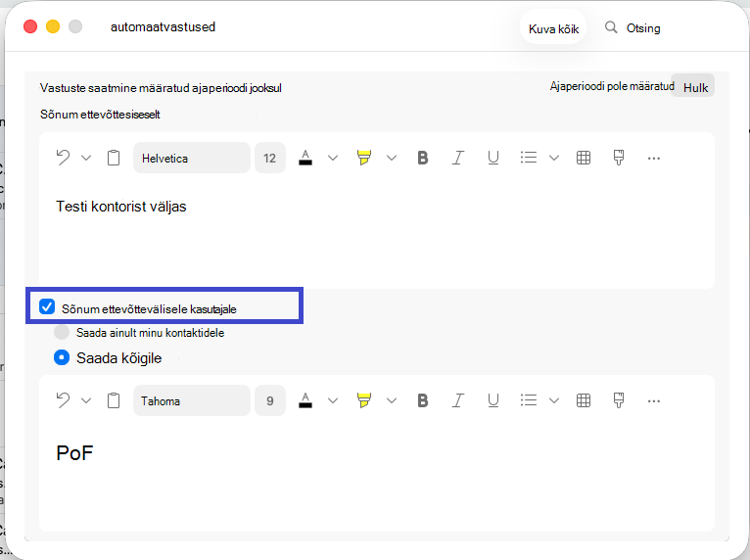Expand highlight color options in Helvetica toolbar
The width and height of the screenshot is (750, 560).
392,158
